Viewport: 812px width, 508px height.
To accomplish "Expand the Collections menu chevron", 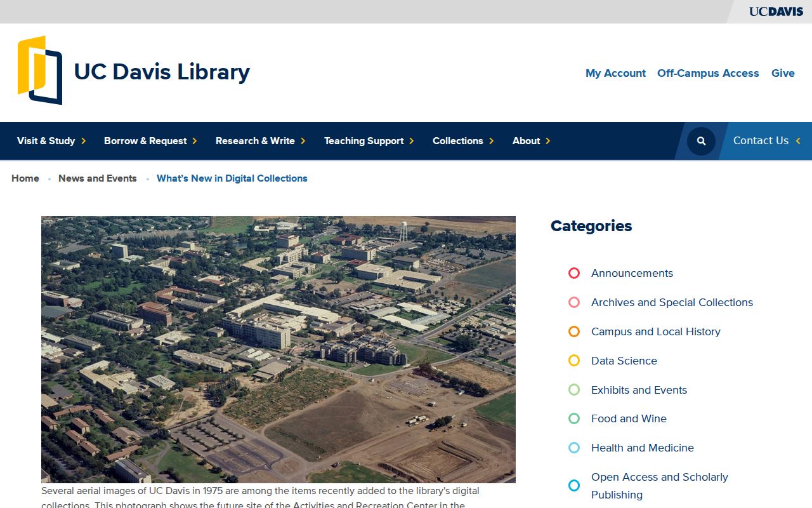I will tap(492, 141).
